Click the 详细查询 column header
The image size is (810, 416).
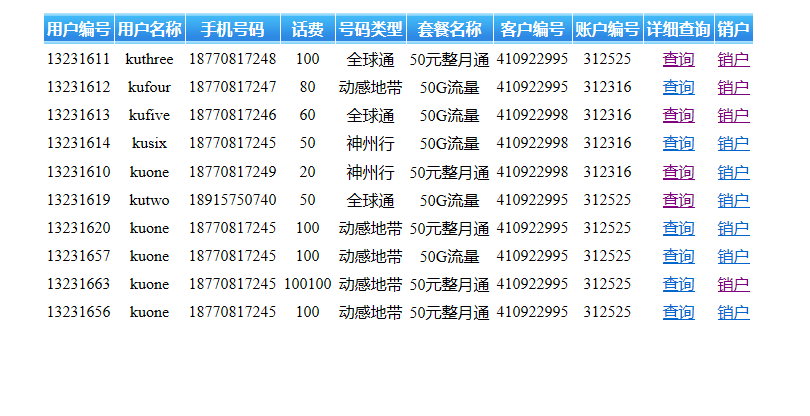678,29
